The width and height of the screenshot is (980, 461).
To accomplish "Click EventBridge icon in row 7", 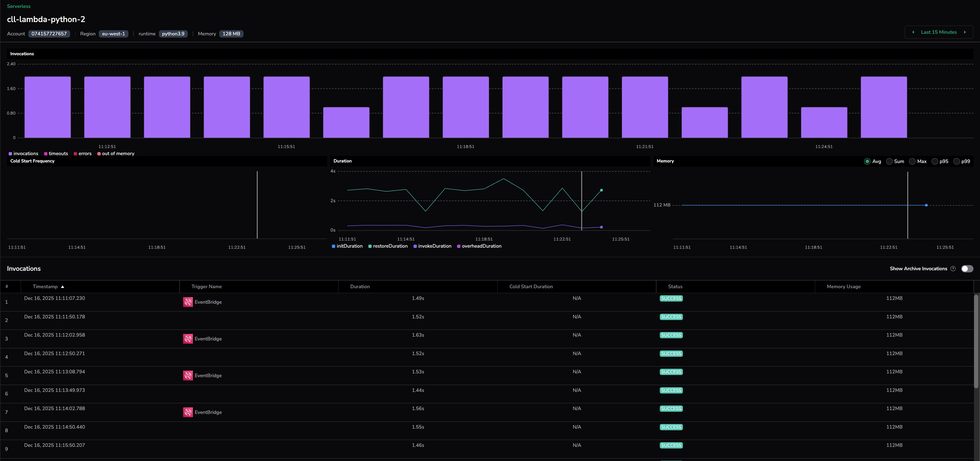I will click(188, 412).
